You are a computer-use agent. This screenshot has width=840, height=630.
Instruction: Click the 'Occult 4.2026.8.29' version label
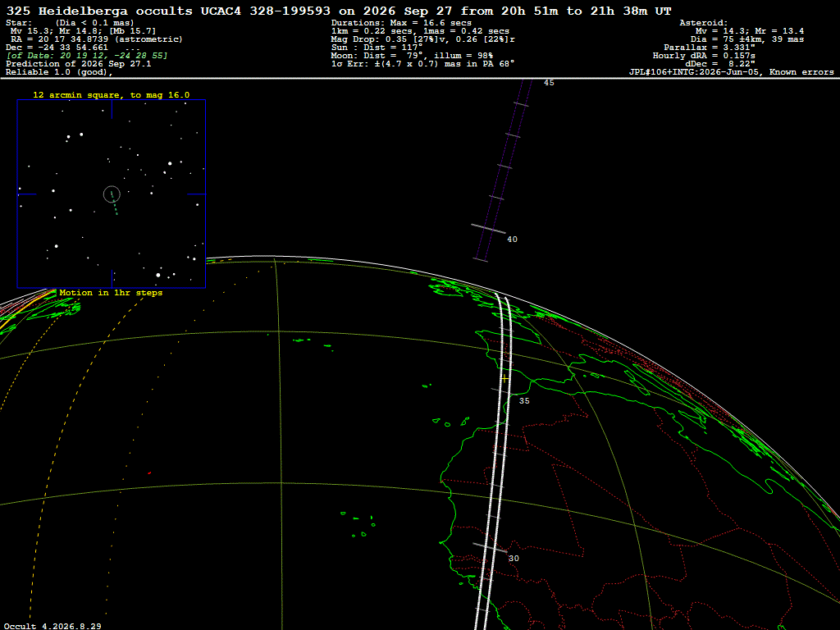coord(52,626)
